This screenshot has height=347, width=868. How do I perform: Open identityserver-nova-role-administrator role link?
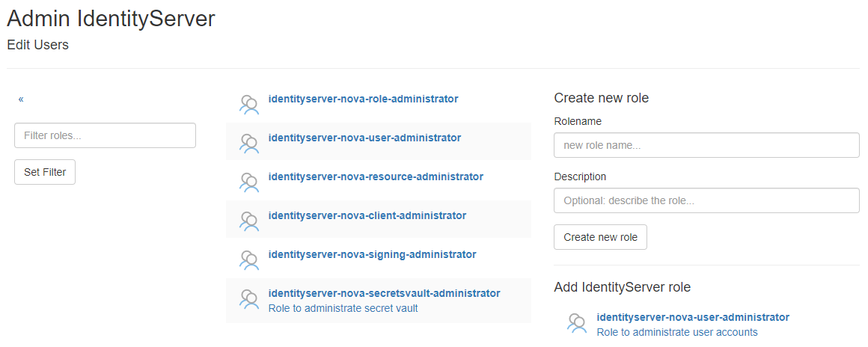click(363, 99)
